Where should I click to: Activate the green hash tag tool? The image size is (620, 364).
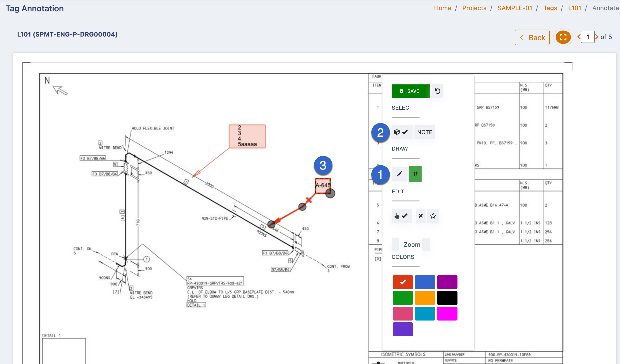[x=415, y=174]
